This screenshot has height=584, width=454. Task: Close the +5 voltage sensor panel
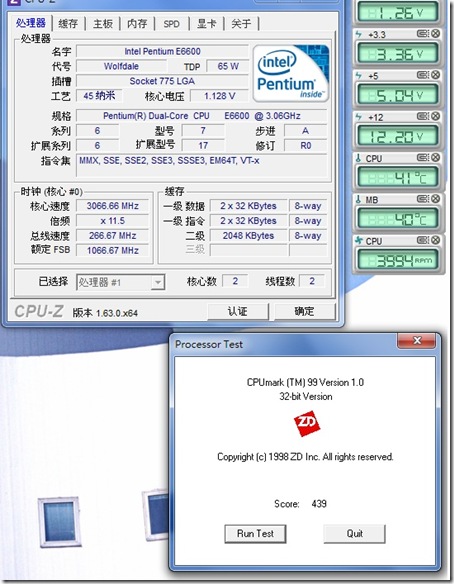(x=435, y=75)
